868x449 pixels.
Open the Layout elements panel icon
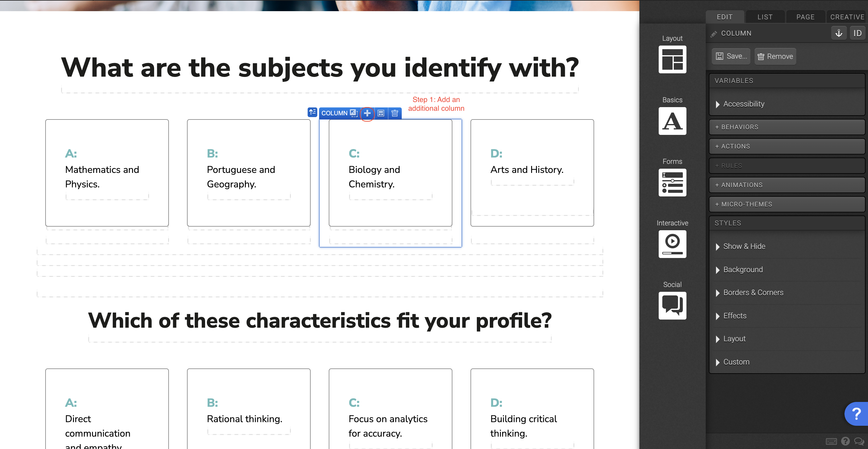pyautogui.click(x=672, y=60)
